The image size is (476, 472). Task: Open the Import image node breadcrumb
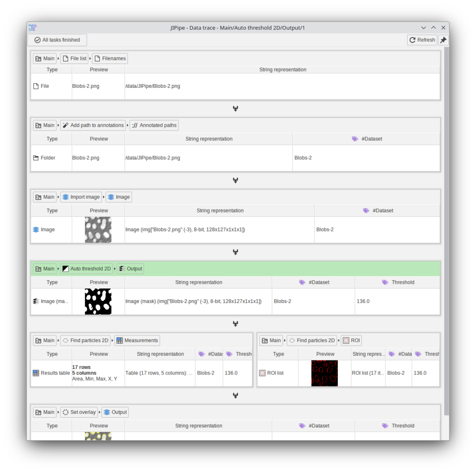click(81, 197)
